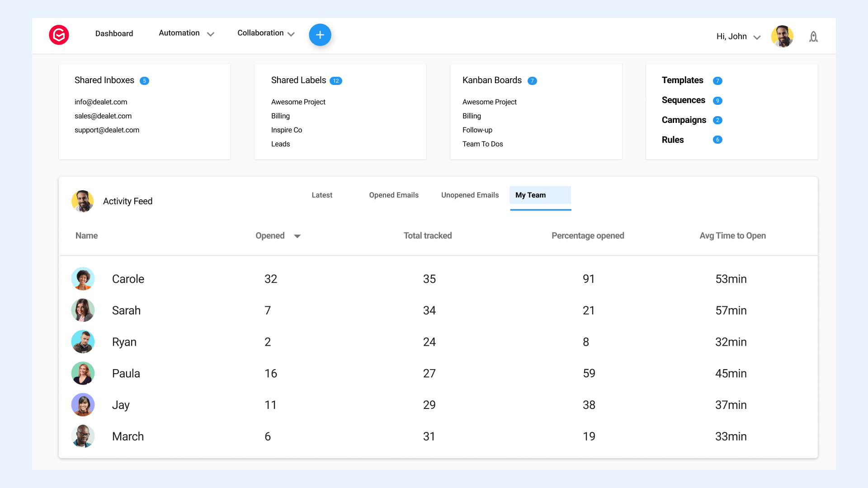Switch to the Opened Emails tab
868x488 pixels.
coord(394,195)
